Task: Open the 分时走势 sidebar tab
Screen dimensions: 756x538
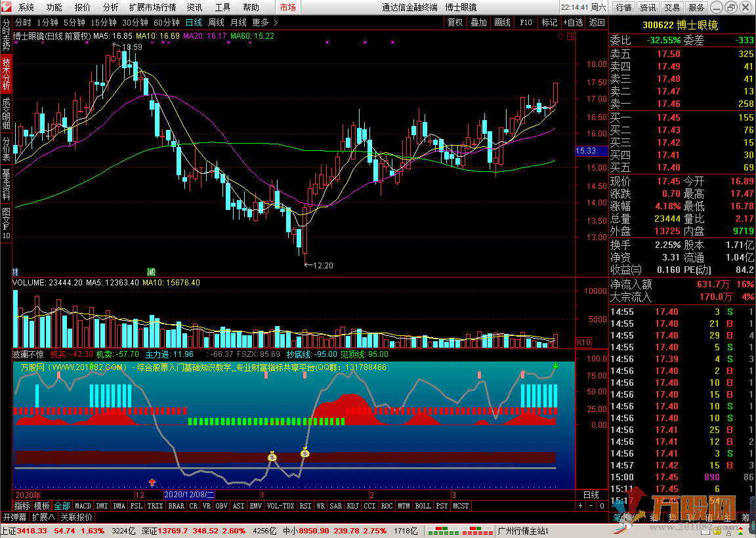Action: point(6,35)
